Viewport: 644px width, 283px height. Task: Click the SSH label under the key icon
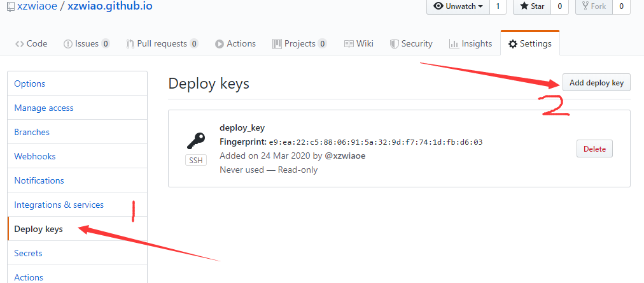(196, 160)
